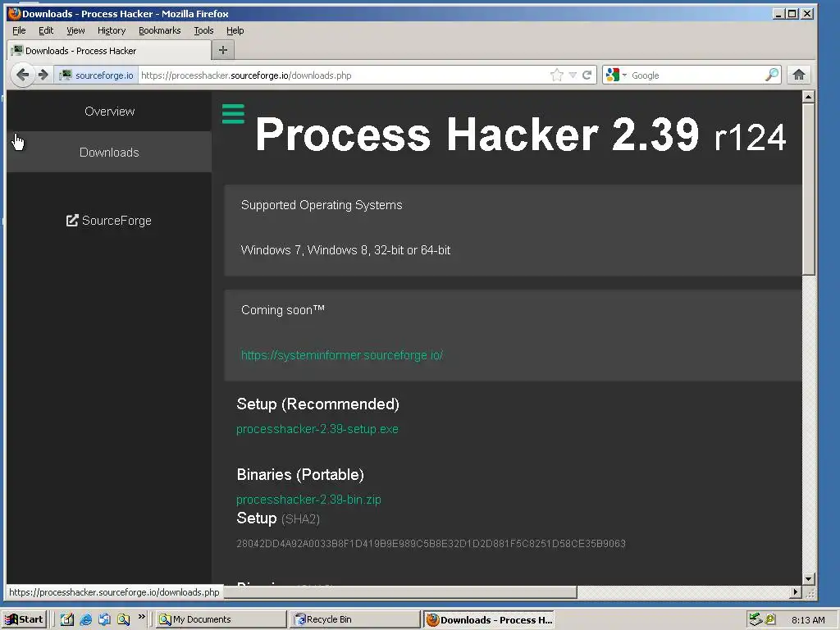This screenshot has height=630, width=840.
Task: Click the Firefox back arrow button
Action: point(22,75)
